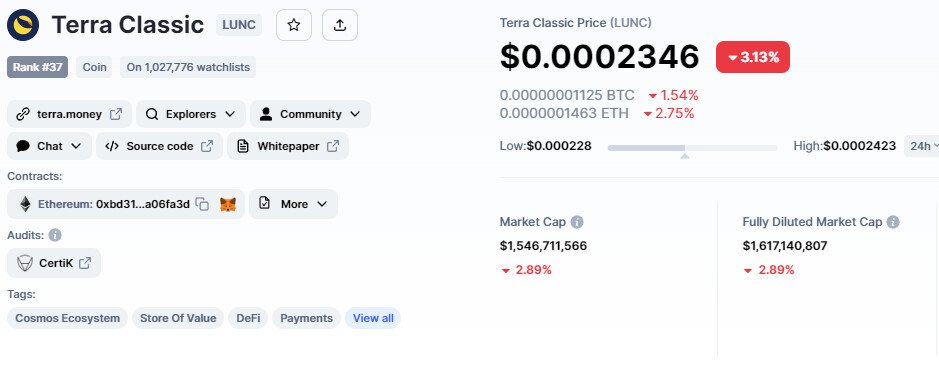Click the low-high price range bar
This screenshot has width=939, height=372.
click(x=692, y=147)
